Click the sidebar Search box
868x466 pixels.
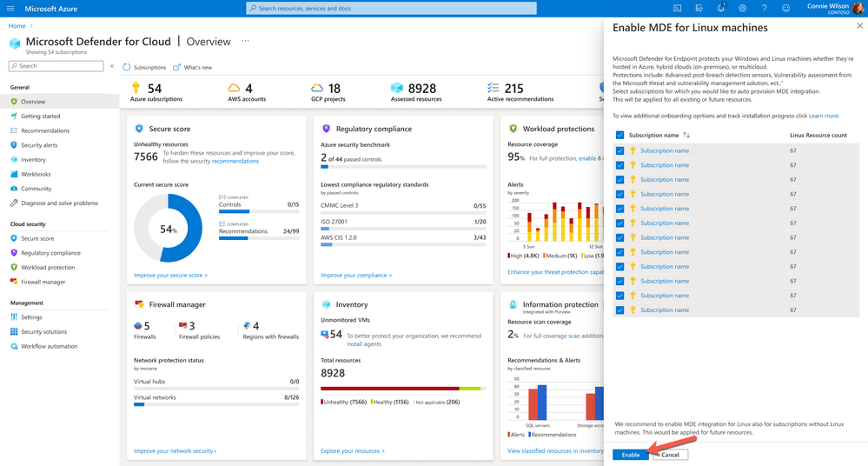(x=56, y=66)
